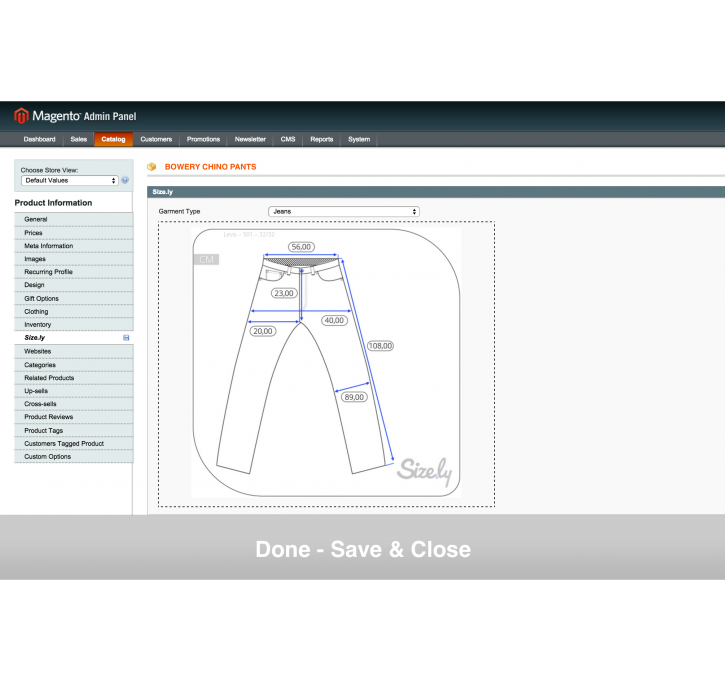Open the Reports menu

tap(322, 139)
